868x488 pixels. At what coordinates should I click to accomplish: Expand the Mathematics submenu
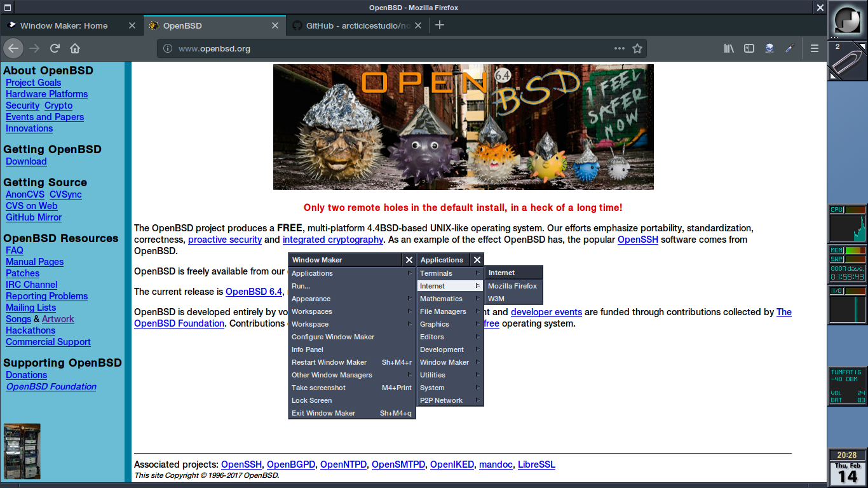click(450, 299)
